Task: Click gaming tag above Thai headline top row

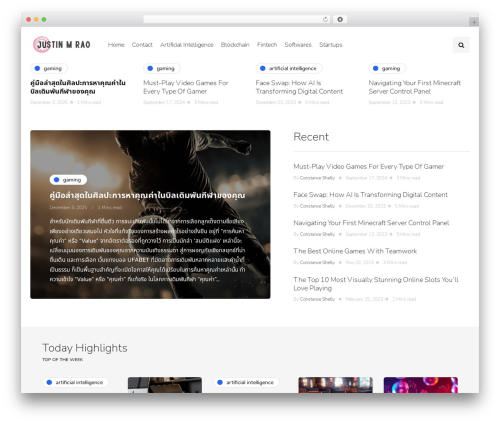Action: pyautogui.click(x=49, y=68)
